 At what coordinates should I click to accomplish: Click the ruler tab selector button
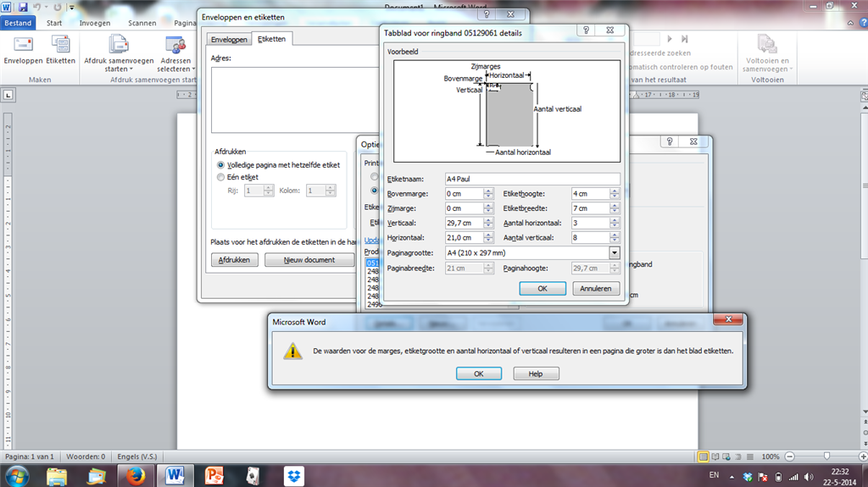point(8,95)
